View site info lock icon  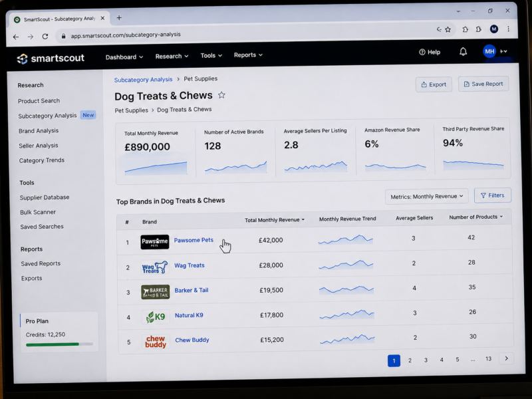click(x=63, y=36)
